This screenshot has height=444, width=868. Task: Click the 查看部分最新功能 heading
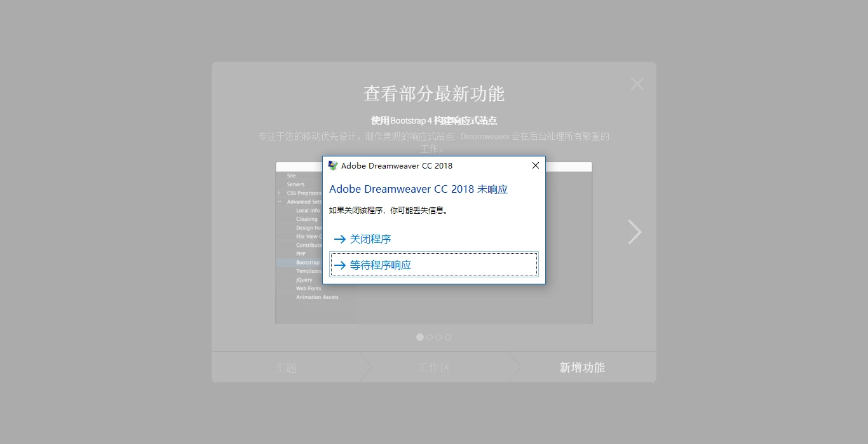[x=434, y=94]
